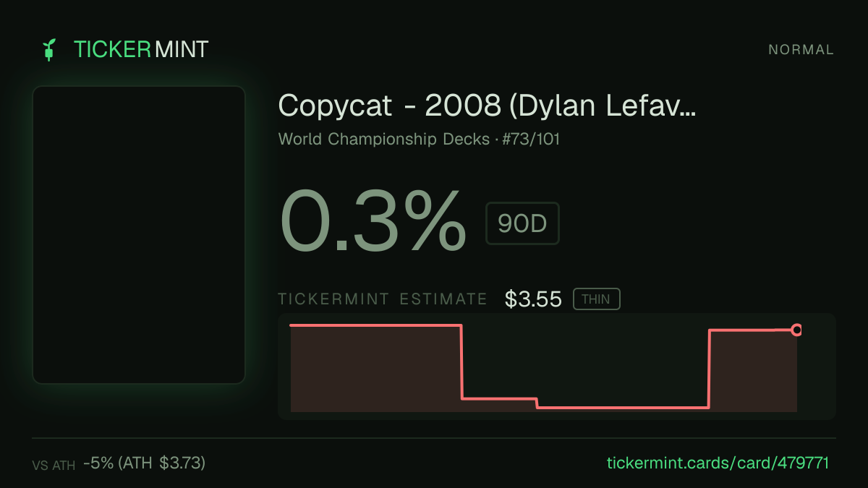Click the TICKERMINT ESTIMATE label
Screen dimensions: 868x488
(383, 299)
